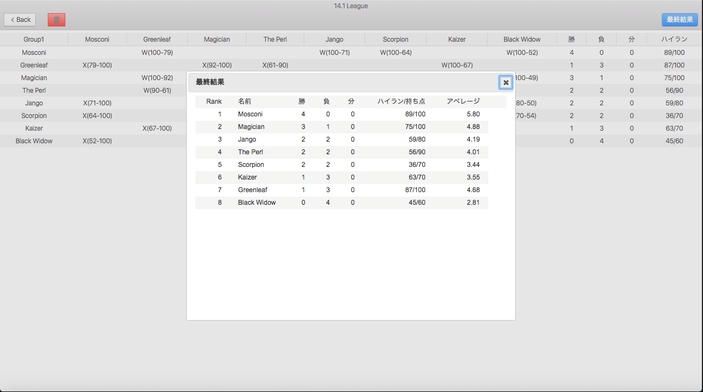Viewport: 703px width, 392px height.
Task: Click average value 4.01
Action: [473, 152]
